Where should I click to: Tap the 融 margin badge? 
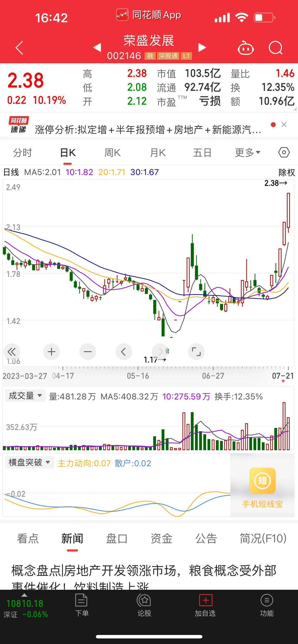pyautogui.click(x=150, y=56)
